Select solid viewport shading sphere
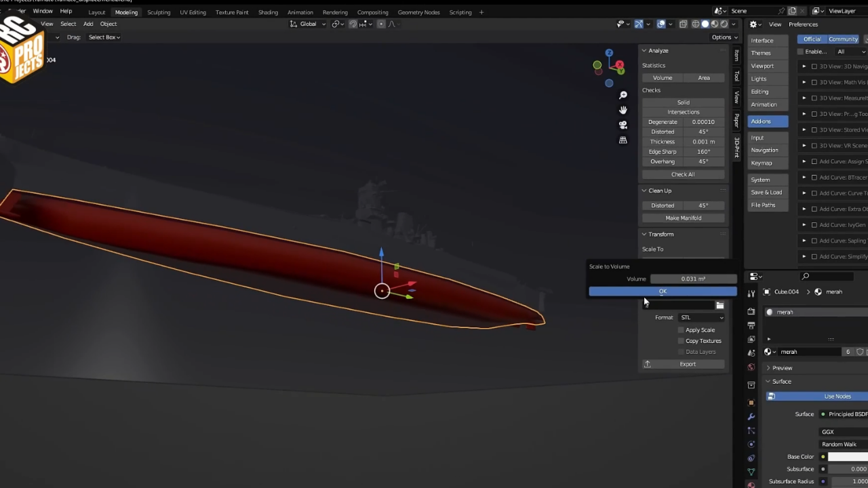The height and width of the screenshot is (488, 868). pyautogui.click(x=705, y=24)
